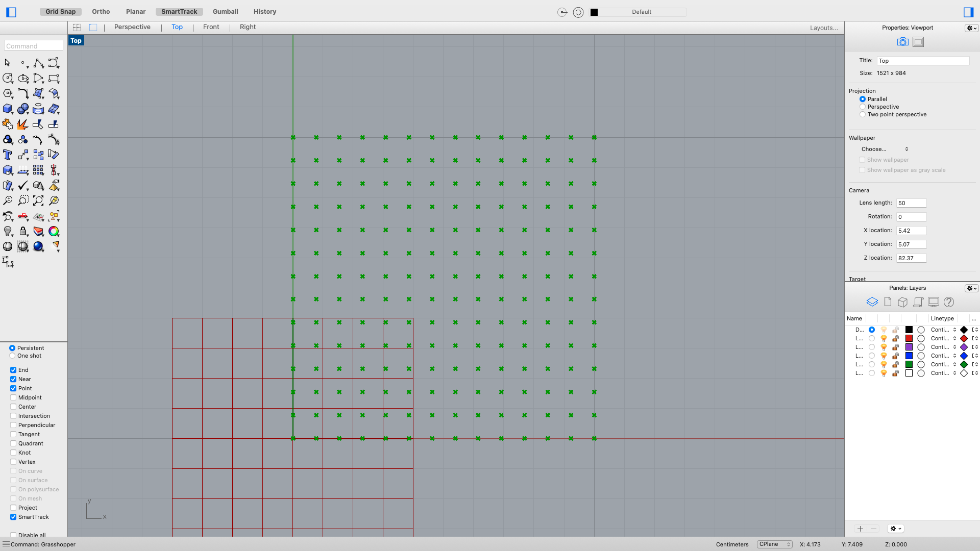Expand the Linetype stepper on green layer
Viewport: 980px width, 551px height.
(954, 365)
